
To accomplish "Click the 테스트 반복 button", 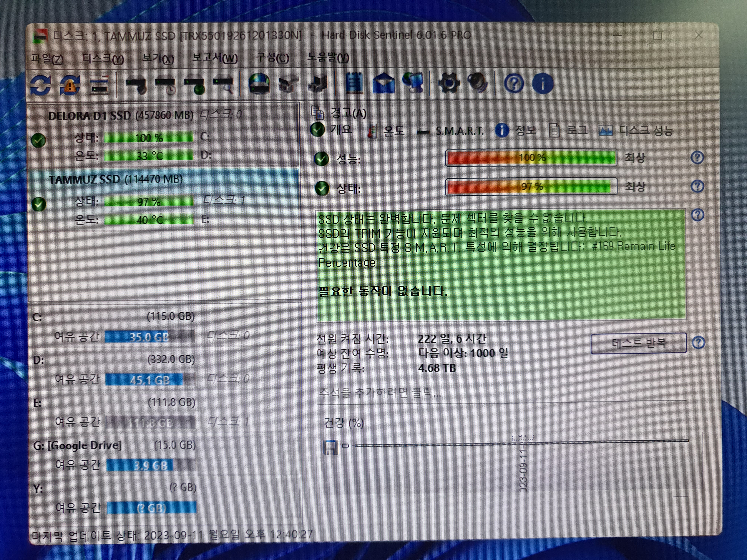I will pos(639,343).
